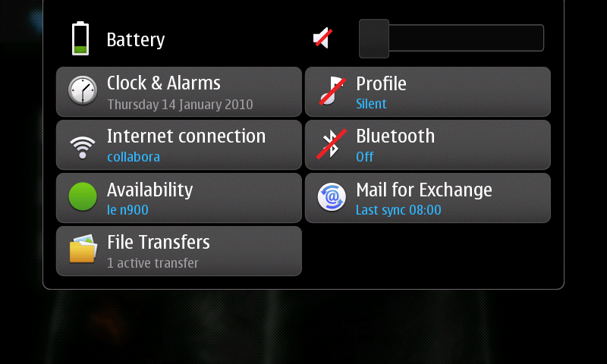This screenshot has width=607, height=364.
Task: Click the Silent profile status text
Action: coord(371,104)
